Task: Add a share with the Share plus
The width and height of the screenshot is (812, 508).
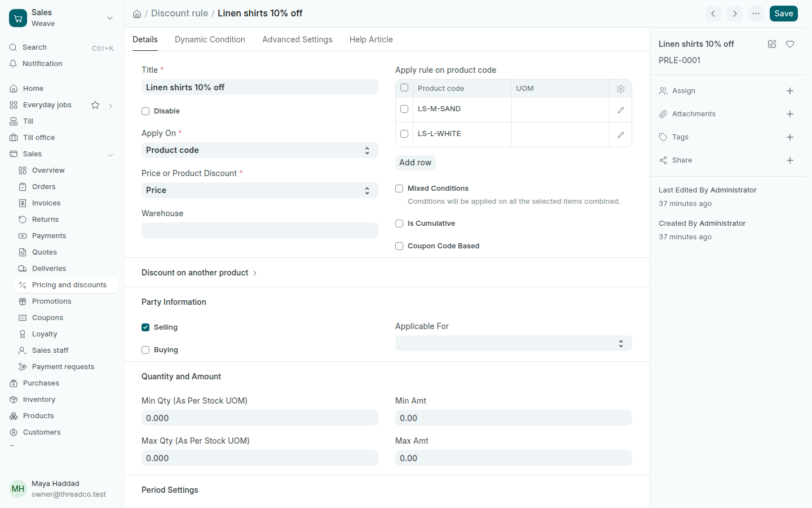Action: (790, 160)
